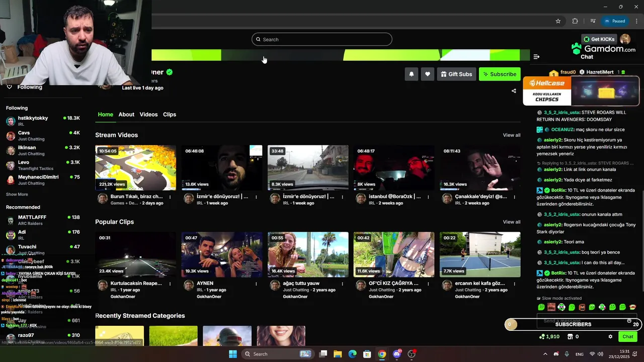Click the Get KICKs button

coord(599,39)
